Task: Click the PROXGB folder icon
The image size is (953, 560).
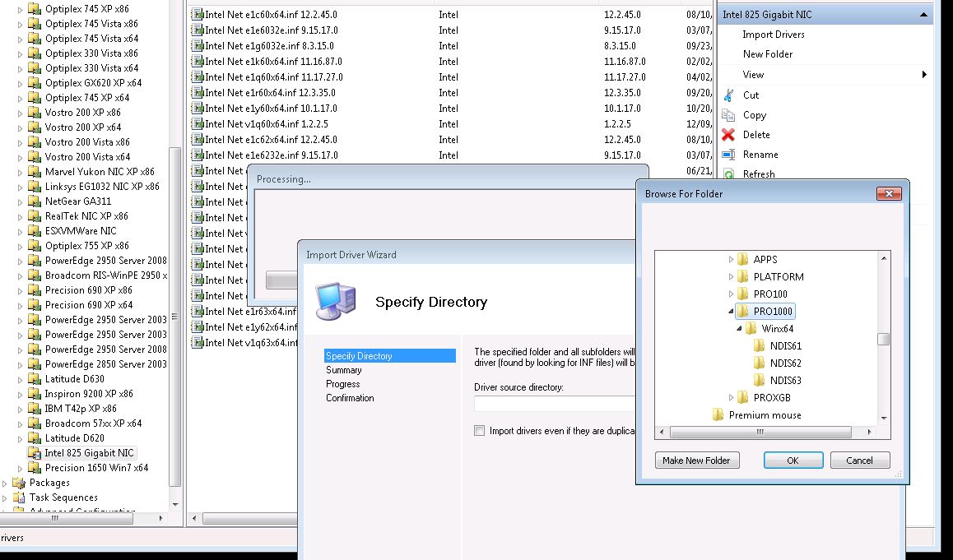Action: [x=742, y=398]
